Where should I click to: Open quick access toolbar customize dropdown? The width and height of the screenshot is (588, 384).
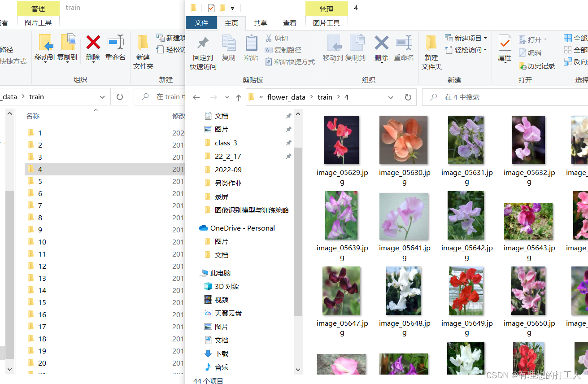click(x=232, y=8)
